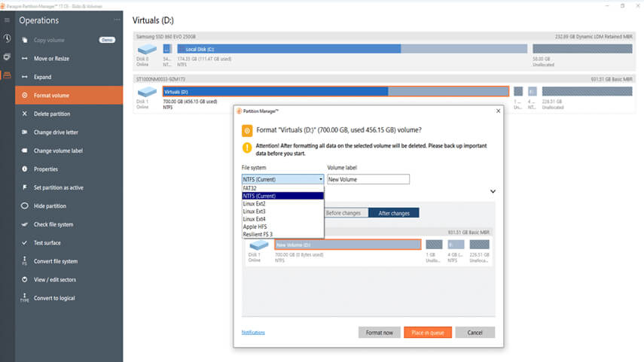Screen dimensions: 644x362
Task: Select the Delete partition icon
Action: (25, 114)
